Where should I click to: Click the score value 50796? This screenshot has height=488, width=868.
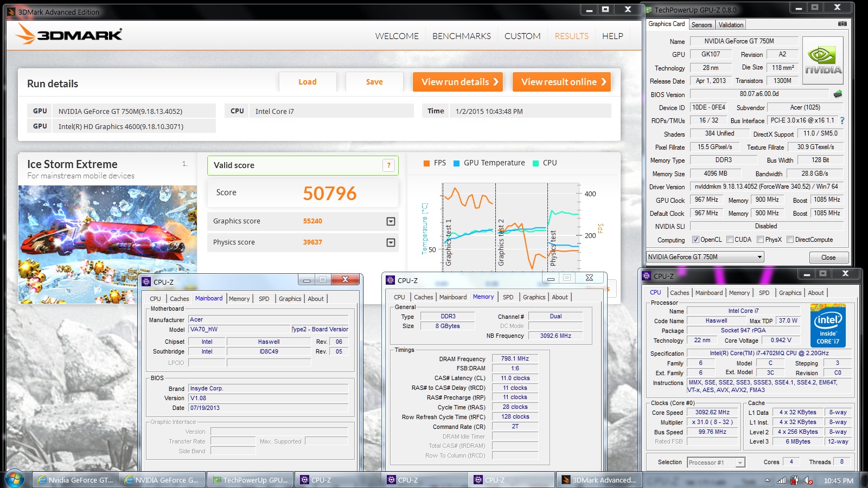click(329, 193)
